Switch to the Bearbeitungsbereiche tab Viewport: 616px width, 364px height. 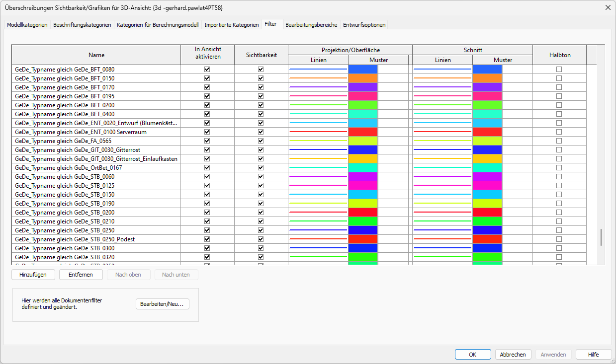coord(311,24)
